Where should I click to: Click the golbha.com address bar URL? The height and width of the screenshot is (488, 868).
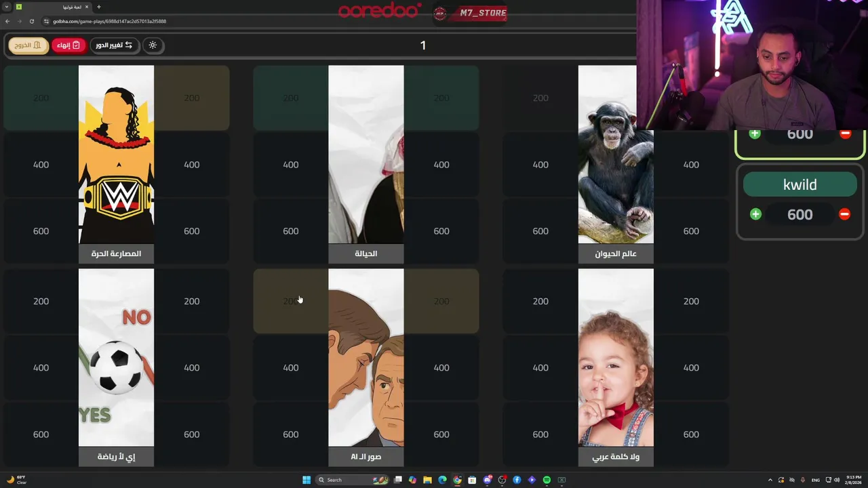click(x=109, y=21)
